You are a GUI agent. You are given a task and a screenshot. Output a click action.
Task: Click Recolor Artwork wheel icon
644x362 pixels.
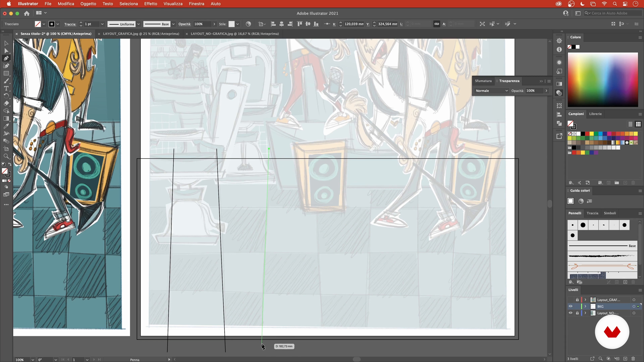[x=248, y=24]
